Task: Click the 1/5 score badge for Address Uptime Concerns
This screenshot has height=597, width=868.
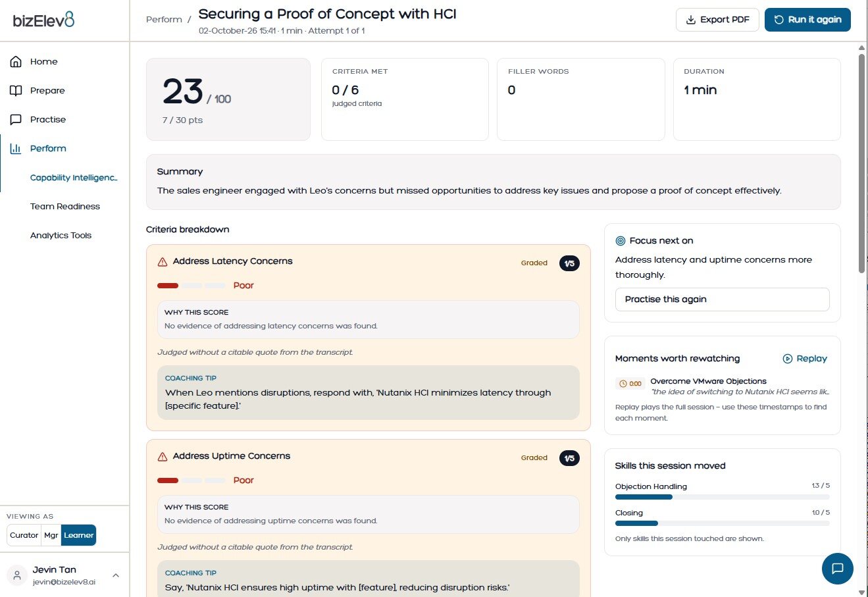Action: (569, 458)
